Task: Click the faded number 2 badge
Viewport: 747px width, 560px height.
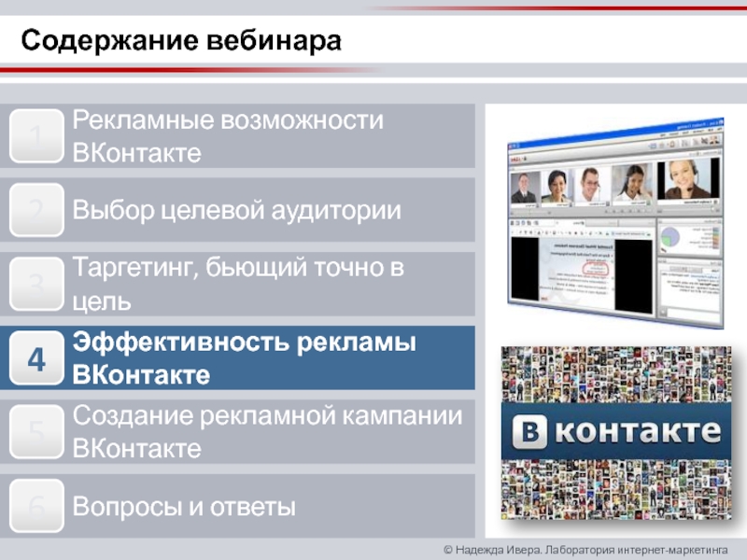Action: tap(36, 209)
